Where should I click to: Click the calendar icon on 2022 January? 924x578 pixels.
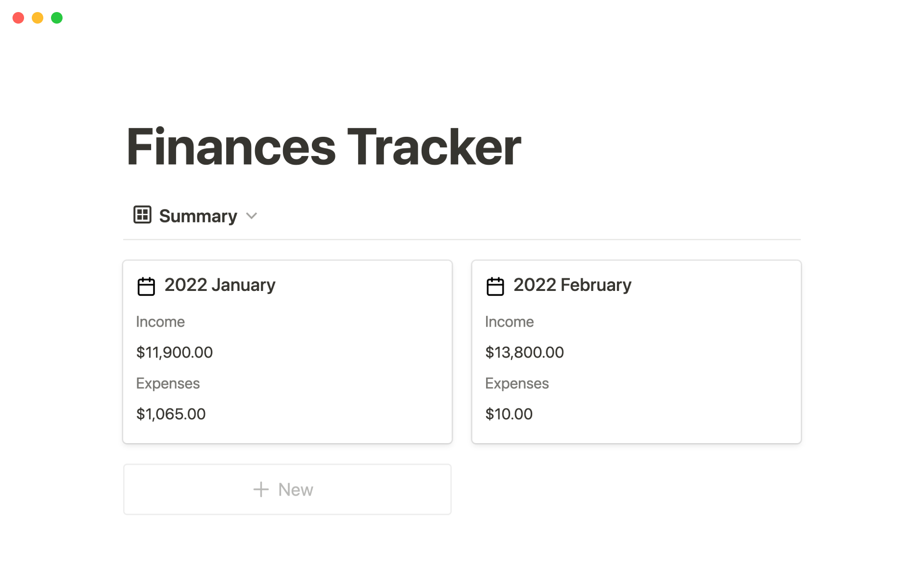(146, 286)
